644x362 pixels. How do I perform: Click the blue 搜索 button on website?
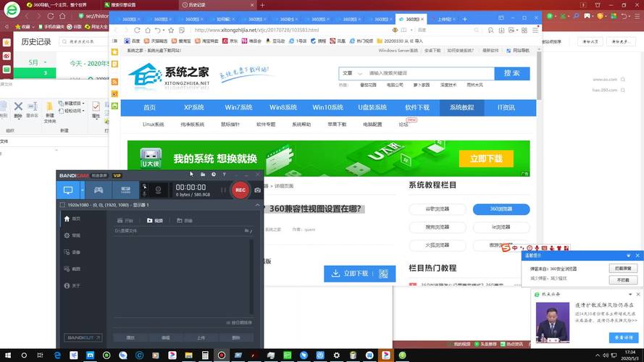pos(511,73)
